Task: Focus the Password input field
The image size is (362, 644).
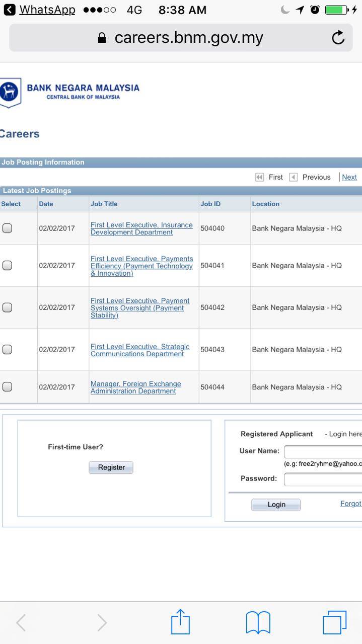Action: [x=323, y=479]
